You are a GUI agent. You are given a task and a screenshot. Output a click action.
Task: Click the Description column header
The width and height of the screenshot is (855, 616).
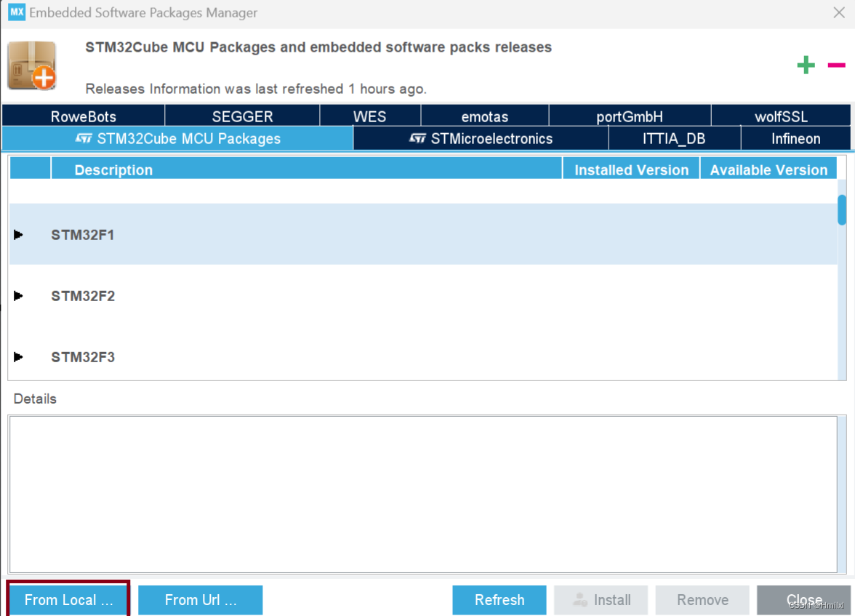coord(307,169)
